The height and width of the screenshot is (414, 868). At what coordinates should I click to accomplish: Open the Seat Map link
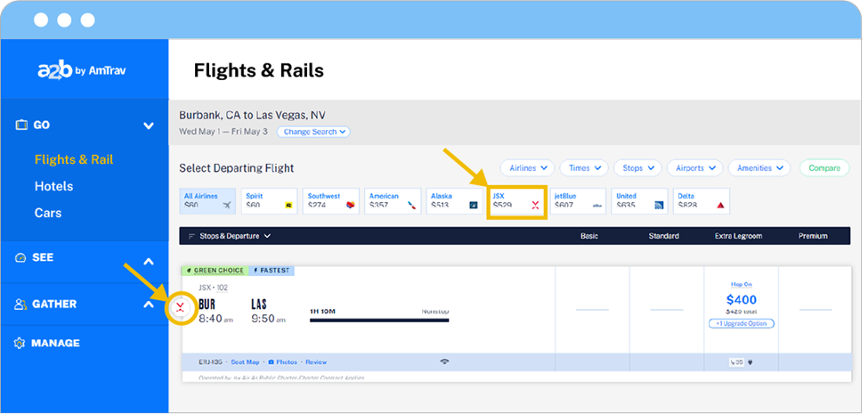click(245, 362)
